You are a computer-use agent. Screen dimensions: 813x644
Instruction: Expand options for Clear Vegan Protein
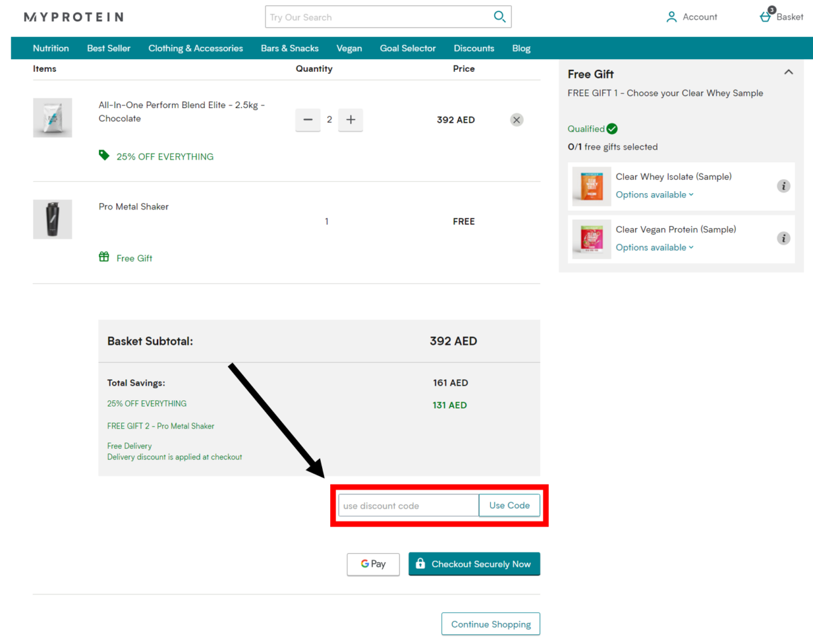(x=655, y=248)
